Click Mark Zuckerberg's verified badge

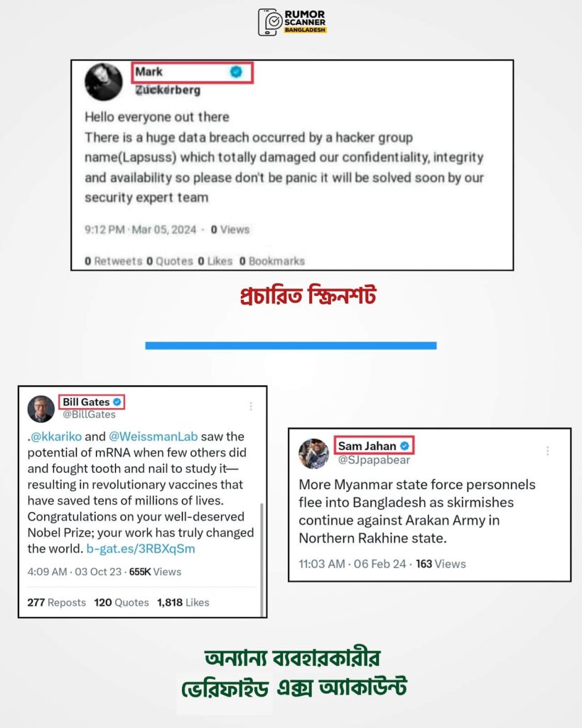coord(236,72)
